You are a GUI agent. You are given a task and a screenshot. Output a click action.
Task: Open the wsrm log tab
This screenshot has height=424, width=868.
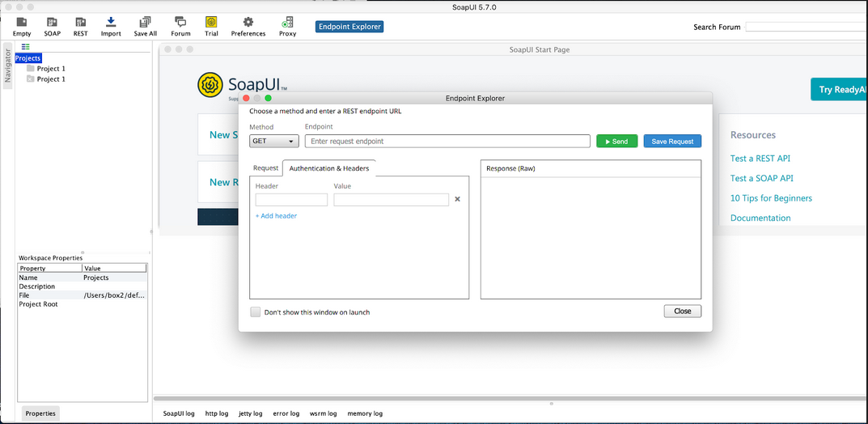coord(324,413)
